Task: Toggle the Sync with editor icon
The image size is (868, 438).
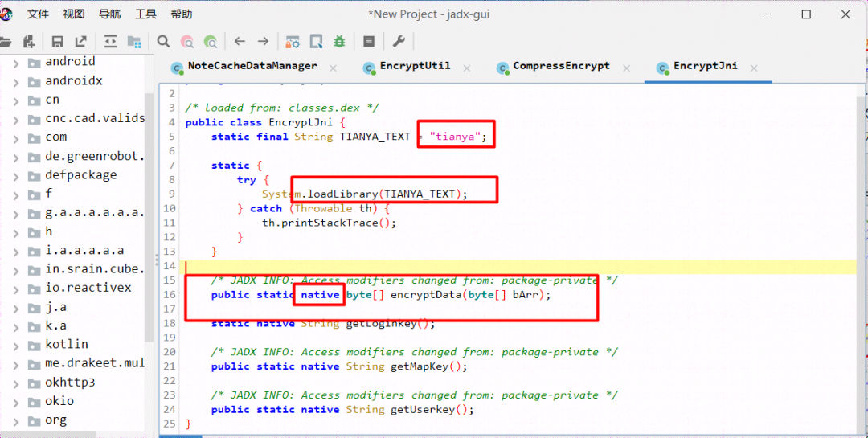Action: click(110, 41)
